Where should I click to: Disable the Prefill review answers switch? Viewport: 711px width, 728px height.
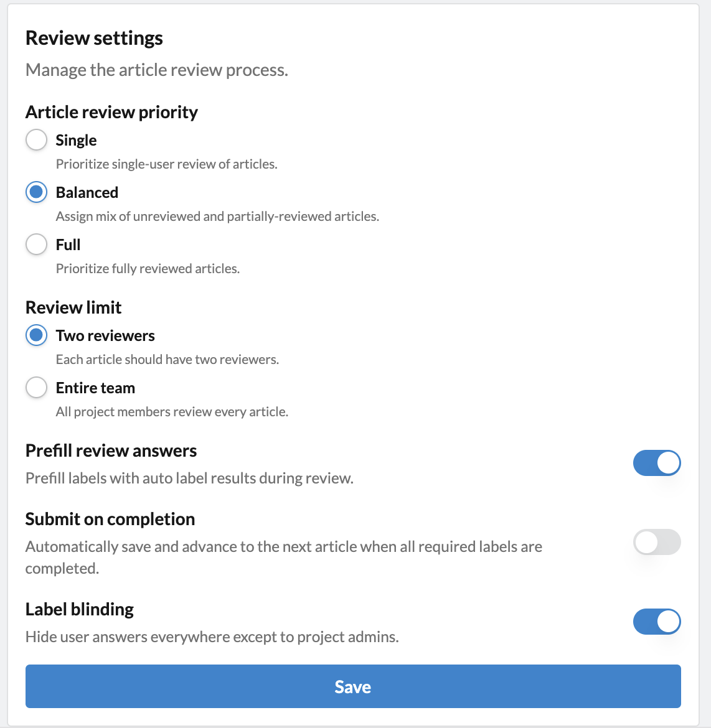pos(657,463)
